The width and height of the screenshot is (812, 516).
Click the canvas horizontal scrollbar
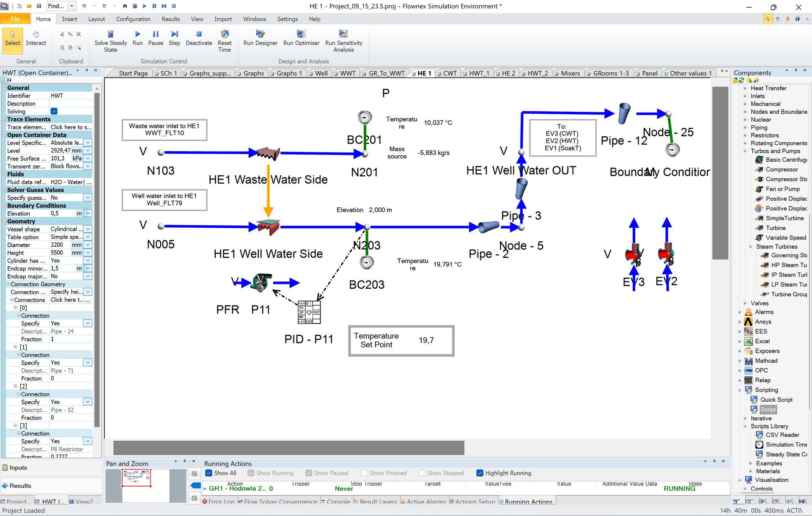289,447
